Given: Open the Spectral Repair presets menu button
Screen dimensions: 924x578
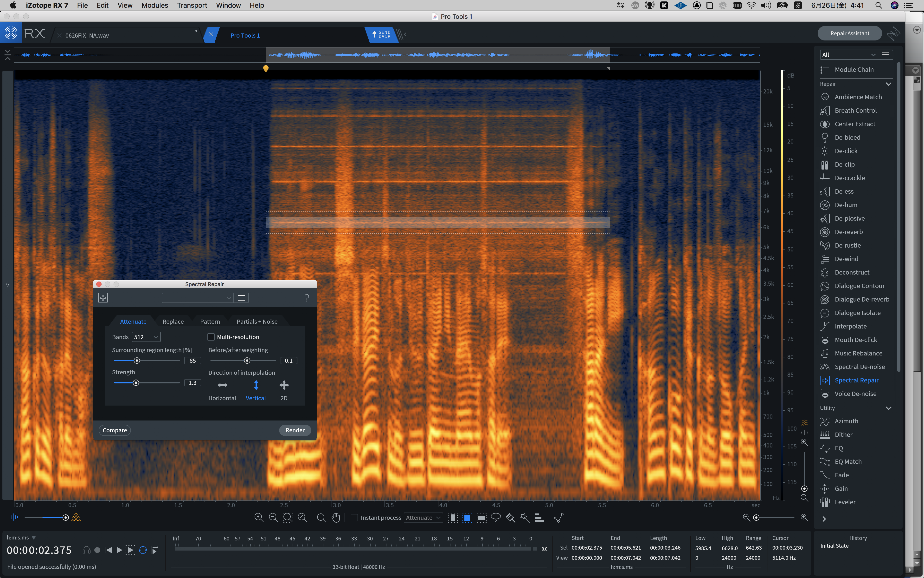Looking at the screenshot, I should (x=241, y=298).
